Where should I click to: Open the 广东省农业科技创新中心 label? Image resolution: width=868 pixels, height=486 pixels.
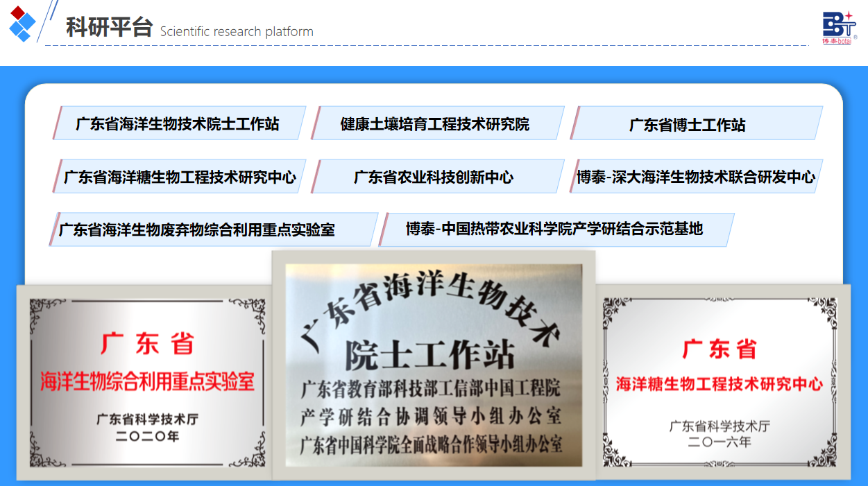point(434,177)
